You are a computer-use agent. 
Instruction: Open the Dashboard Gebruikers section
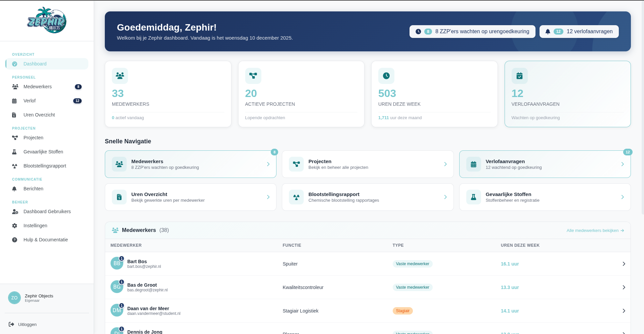click(47, 211)
